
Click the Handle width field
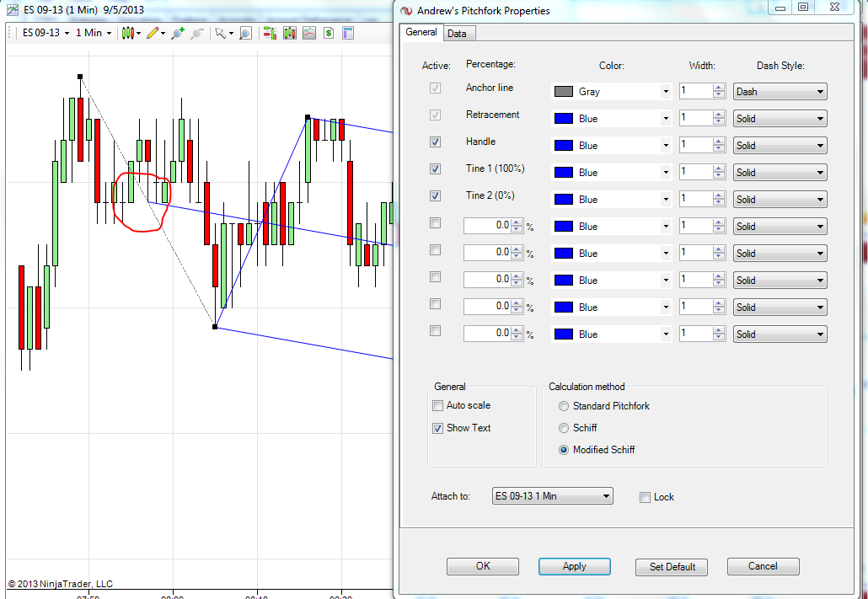[x=696, y=145]
